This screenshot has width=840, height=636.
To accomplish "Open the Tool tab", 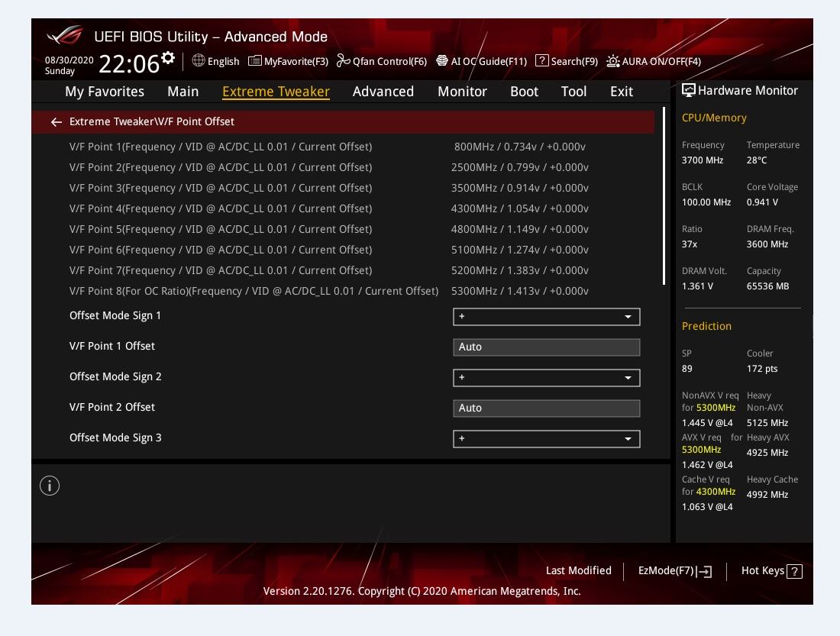I will 573,92.
